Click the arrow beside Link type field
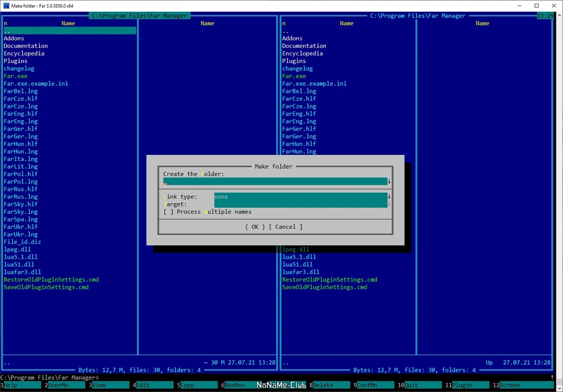563x392 pixels. coord(389,196)
